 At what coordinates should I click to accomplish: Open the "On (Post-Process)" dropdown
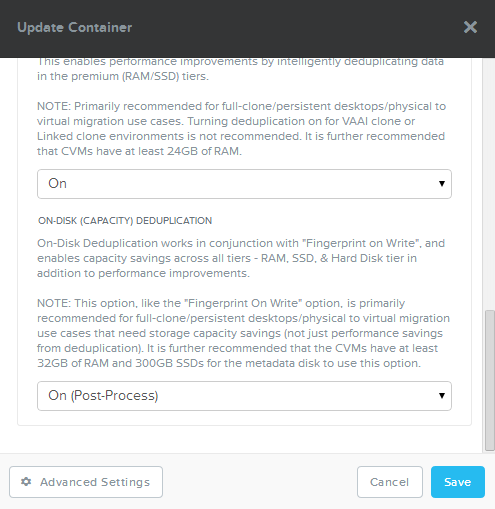pos(244,396)
